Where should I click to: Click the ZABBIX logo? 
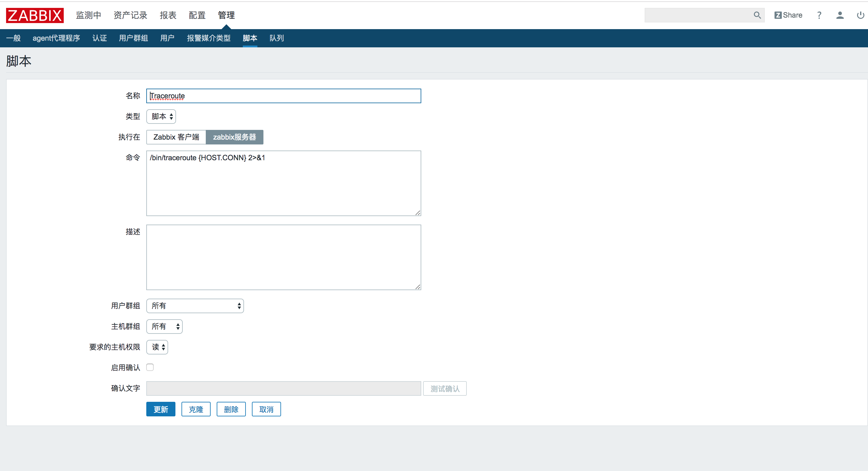coord(35,15)
